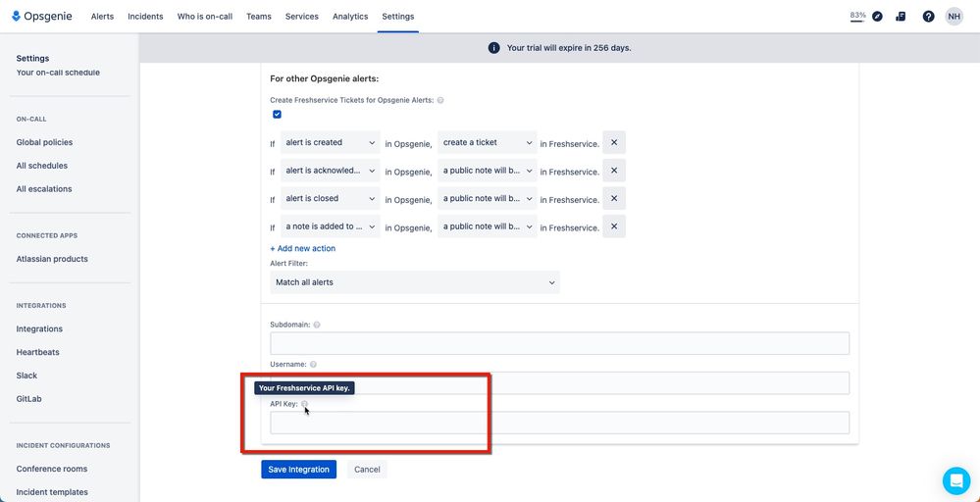The height and width of the screenshot is (502, 980).
Task: Open the alert is created dropdown
Action: point(330,142)
